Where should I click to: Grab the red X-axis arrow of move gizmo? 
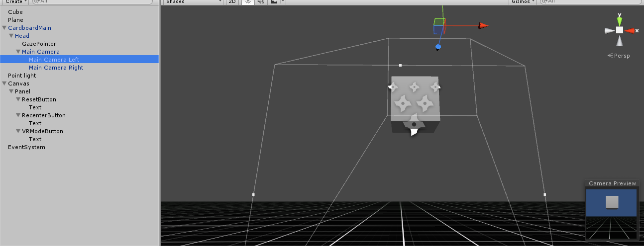coord(483,26)
